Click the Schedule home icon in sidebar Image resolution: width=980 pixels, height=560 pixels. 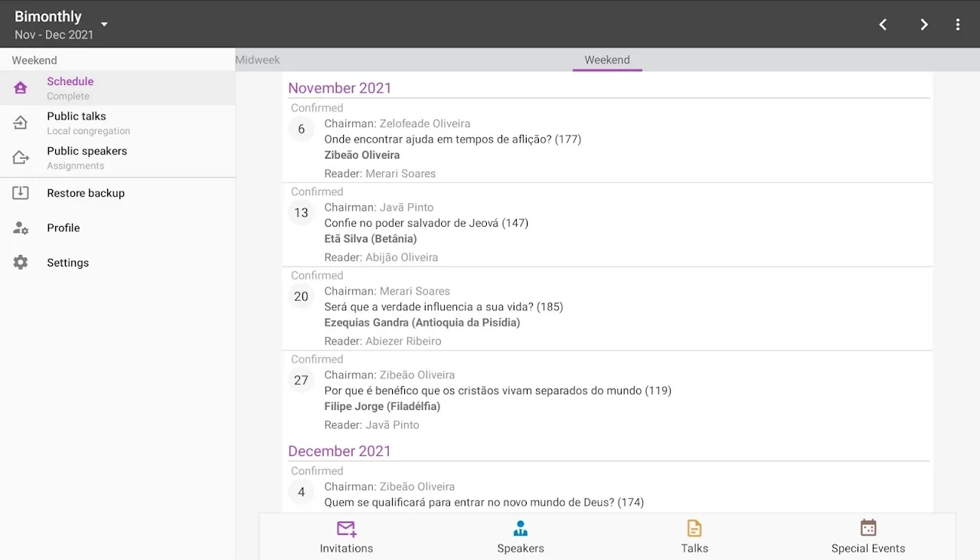tap(21, 88)
